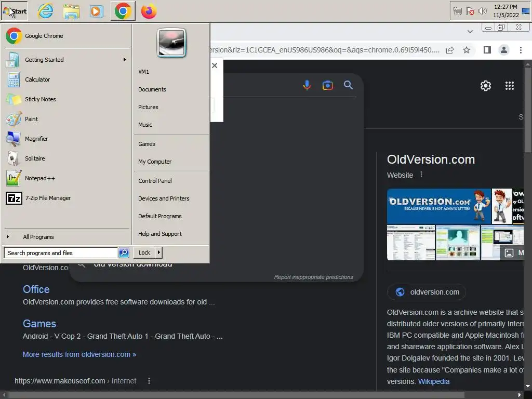Open Getting Started entry

66,60
